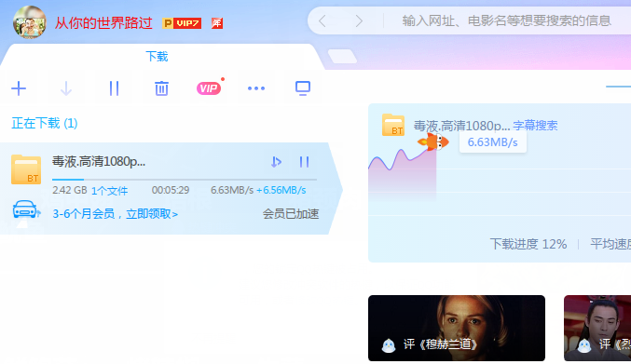Image resolution: width=631 pixels, height=364 pixels.
Task: Open the user profile avatar
Action: point(30,22)
